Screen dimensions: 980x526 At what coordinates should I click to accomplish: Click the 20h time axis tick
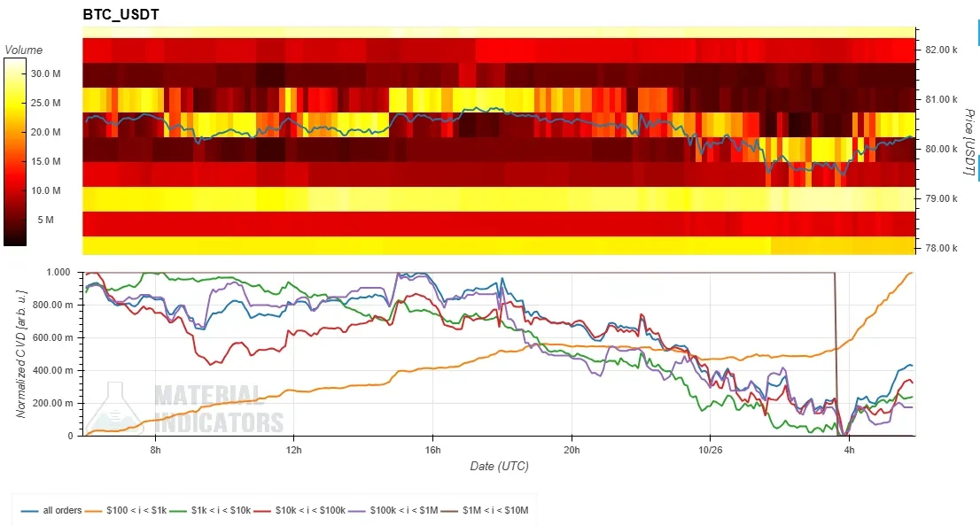tap(572, 450)
